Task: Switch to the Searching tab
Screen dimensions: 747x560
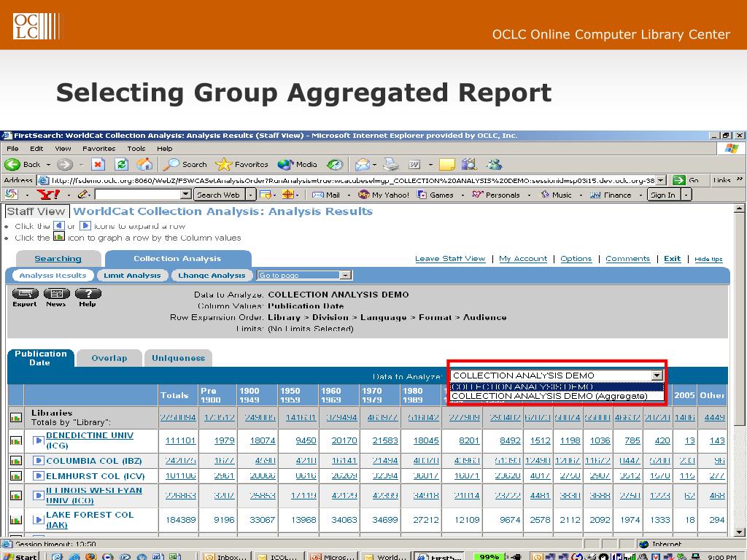Action: (x=58, y=259)
